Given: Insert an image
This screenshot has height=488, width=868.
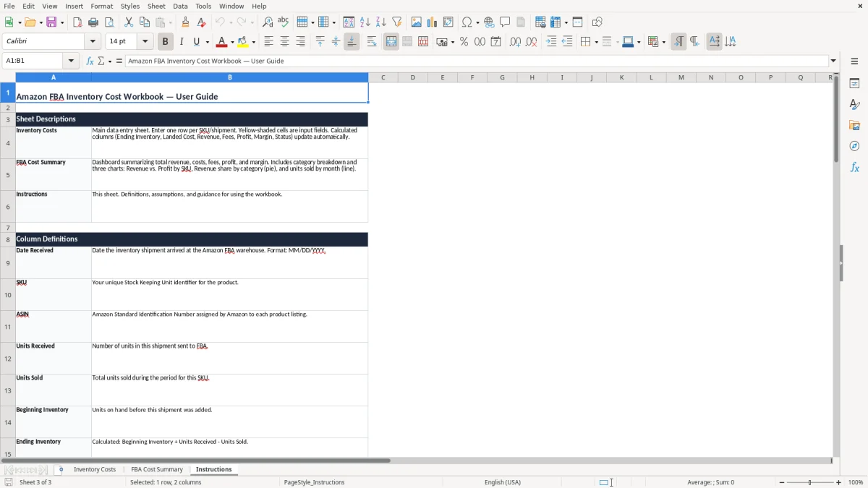Looking at the screenshot, I should click(x=416, y=22).
